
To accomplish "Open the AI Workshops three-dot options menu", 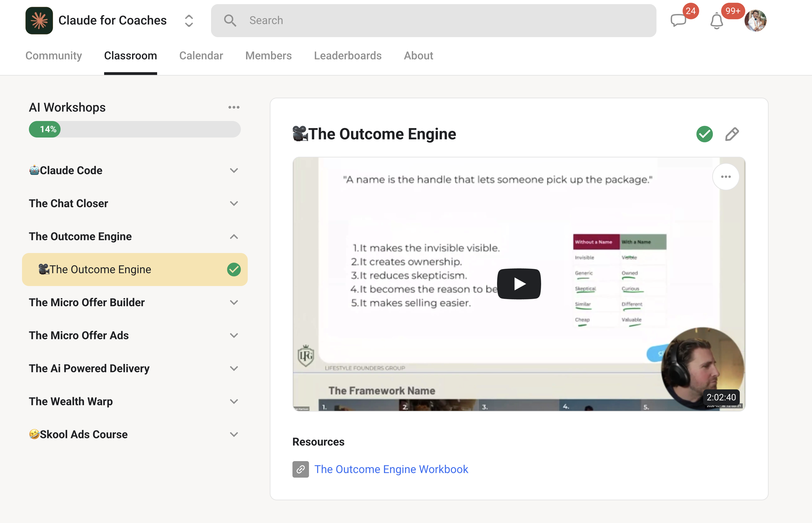I will coord(234,107).
